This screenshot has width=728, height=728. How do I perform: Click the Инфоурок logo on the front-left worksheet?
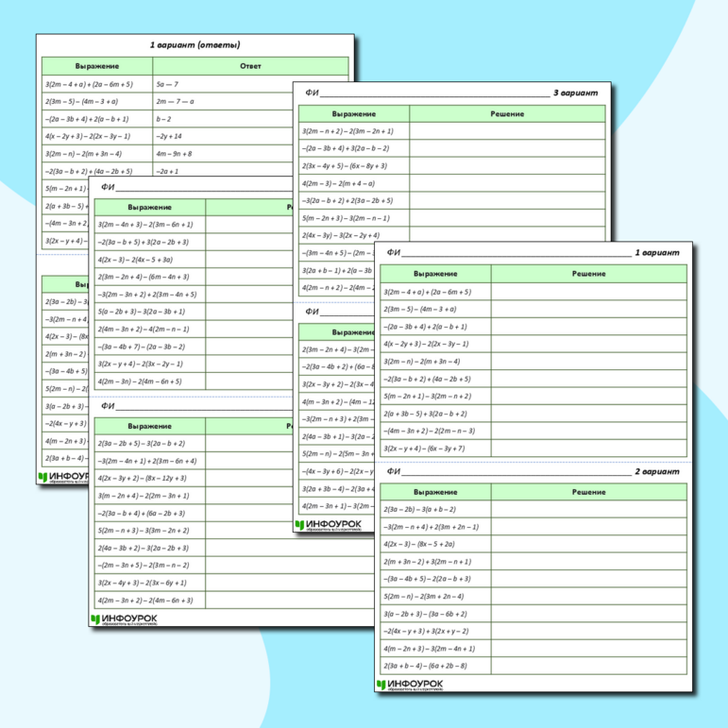coord(124,619)
